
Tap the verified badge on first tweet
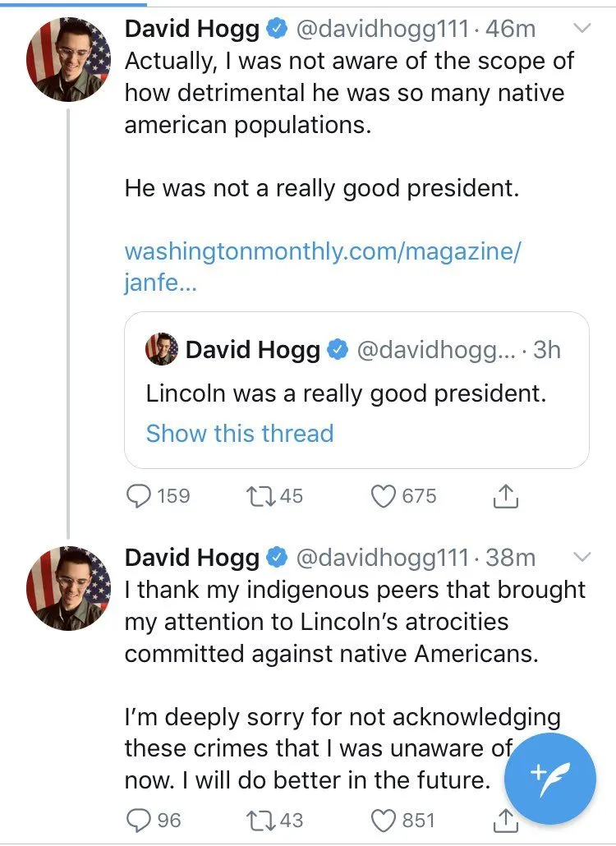[x=278, y=30]
